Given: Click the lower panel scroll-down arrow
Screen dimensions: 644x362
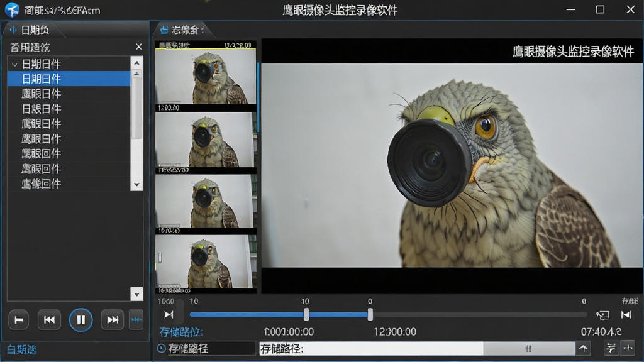Looking at the screenshot, I should (x=136, y=294).
